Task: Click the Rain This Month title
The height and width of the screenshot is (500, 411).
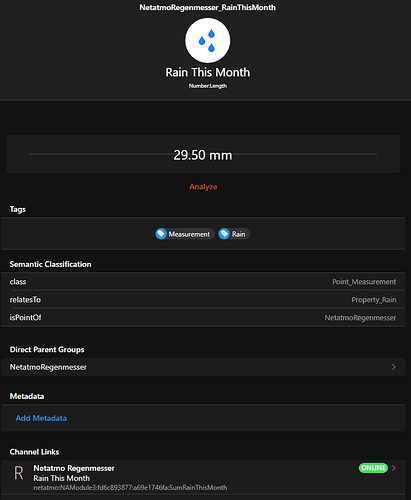Action: pos(207,72)
